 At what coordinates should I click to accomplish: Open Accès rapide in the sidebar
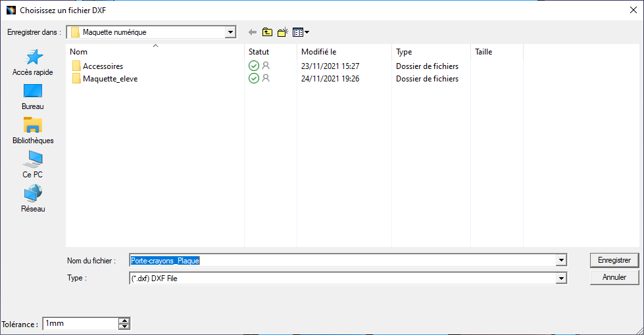click(33, 63)
